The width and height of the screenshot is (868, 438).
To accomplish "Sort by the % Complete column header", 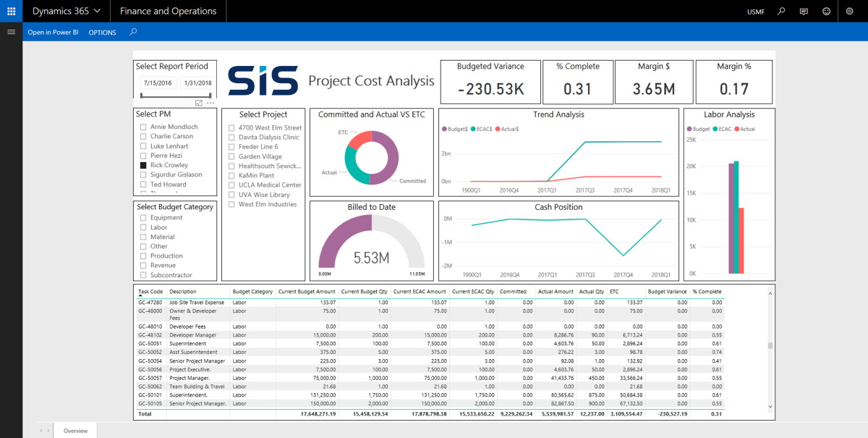I will 707,292.
